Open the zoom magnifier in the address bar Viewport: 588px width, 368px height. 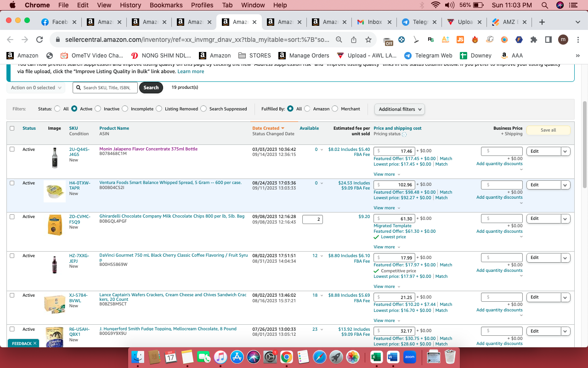pyautogui.click(x=339, y=40)
